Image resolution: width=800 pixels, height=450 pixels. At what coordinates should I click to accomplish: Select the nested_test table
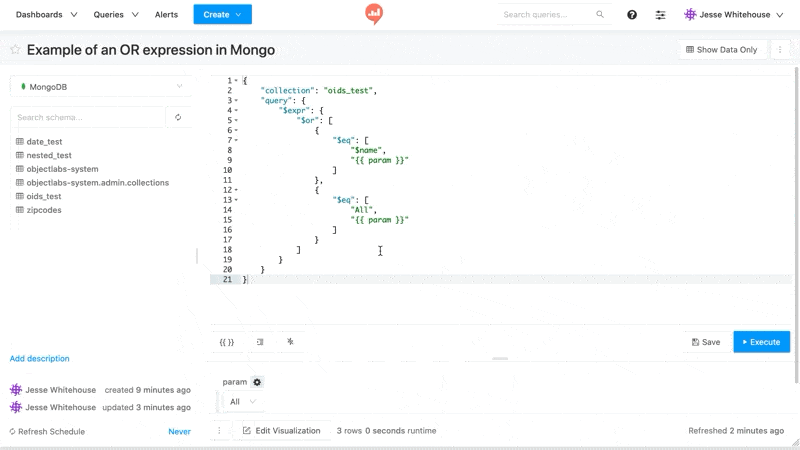click(49, 155)
